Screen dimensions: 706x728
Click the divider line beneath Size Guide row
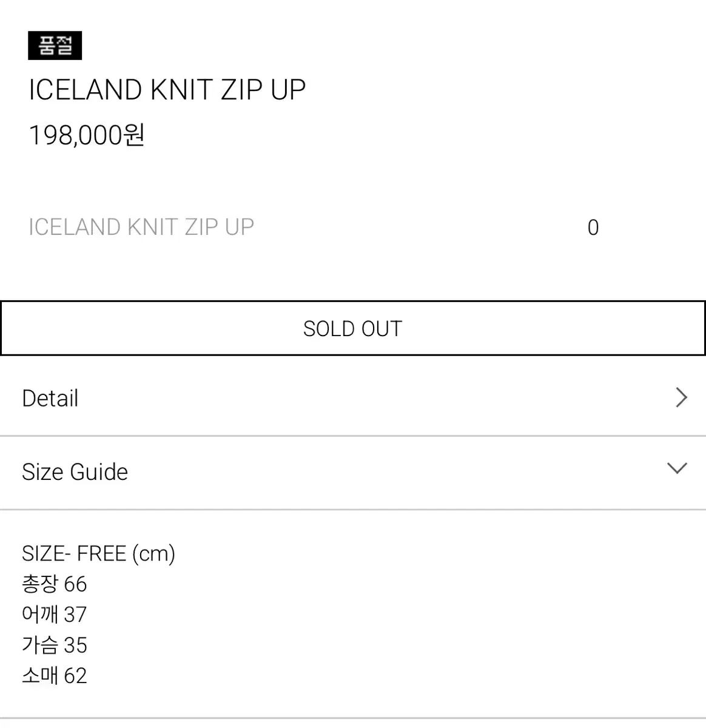coord(353,510)
